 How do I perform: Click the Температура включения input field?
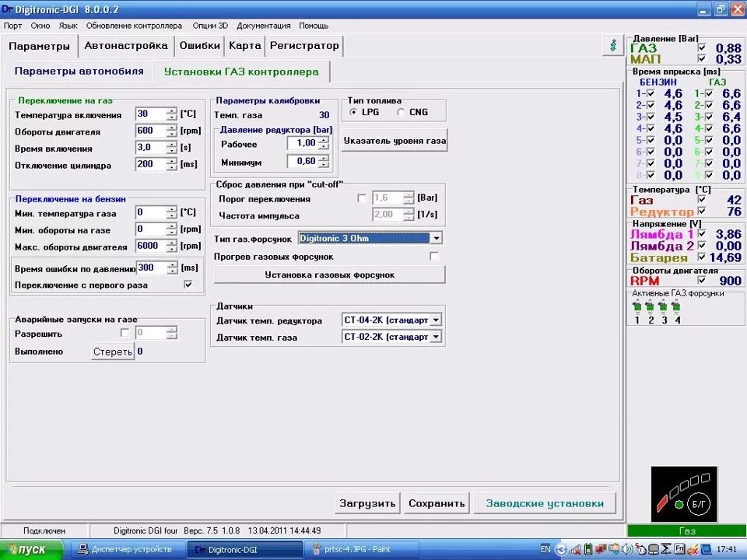[x=152, y=114]
